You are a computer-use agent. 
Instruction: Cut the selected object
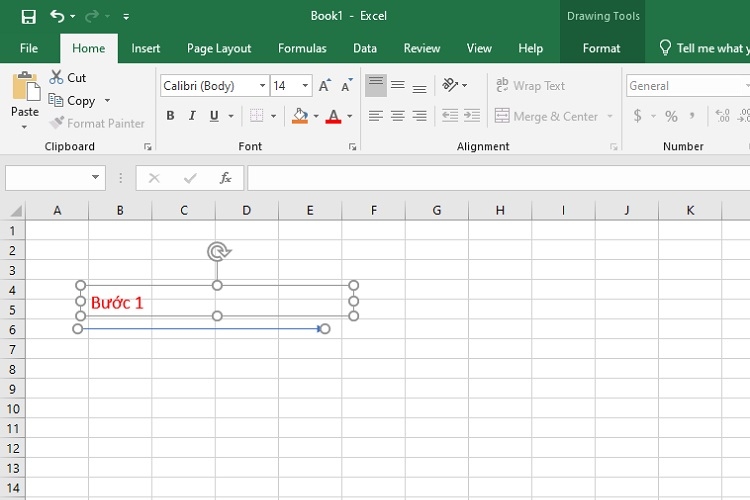pos(68,78)
